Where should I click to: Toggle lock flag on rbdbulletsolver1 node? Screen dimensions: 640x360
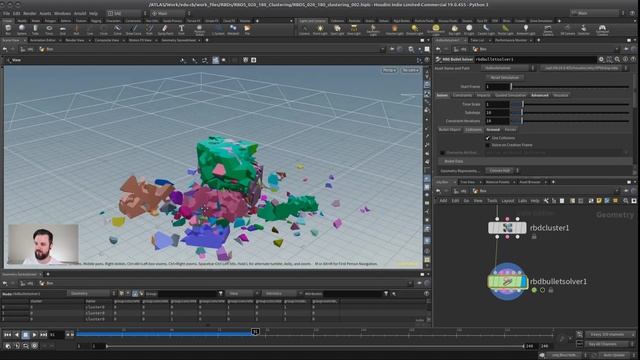tap(551, 290)
